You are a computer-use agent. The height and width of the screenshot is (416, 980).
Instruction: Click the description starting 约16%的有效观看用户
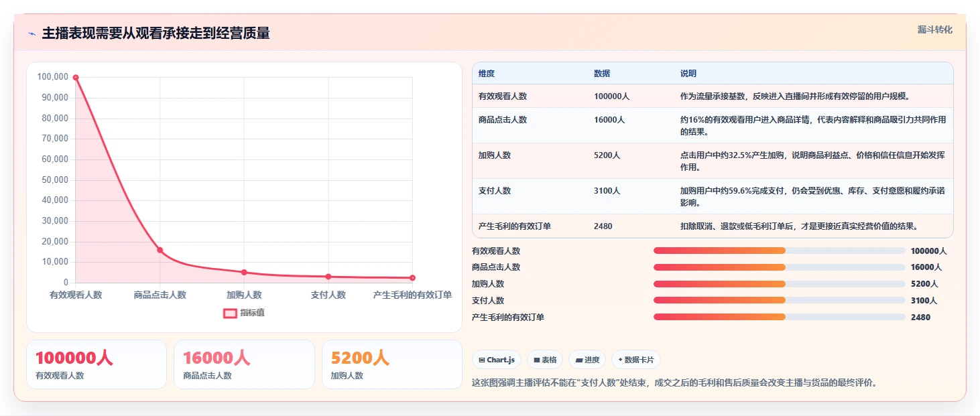[x=813, y=126]
